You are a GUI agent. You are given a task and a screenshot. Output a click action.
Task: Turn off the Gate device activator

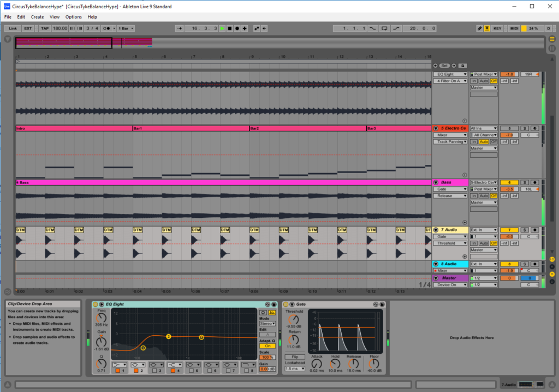[286, 304]
